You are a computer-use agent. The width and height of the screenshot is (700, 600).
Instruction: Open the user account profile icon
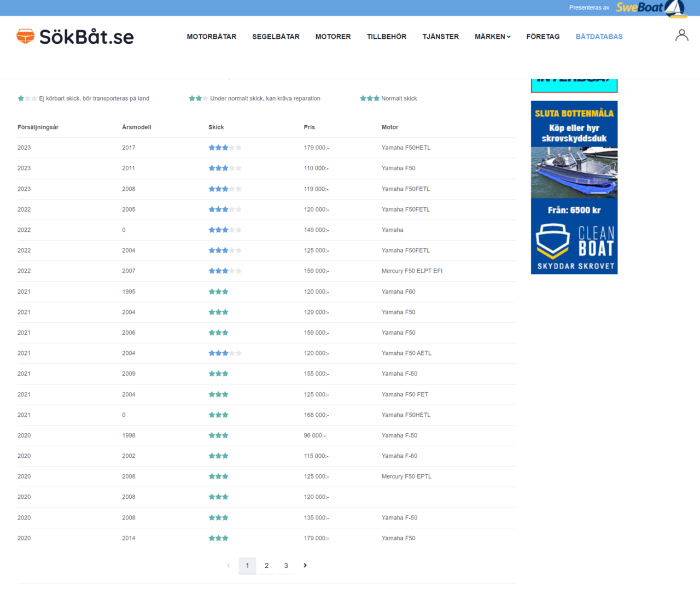pos(681,34)
